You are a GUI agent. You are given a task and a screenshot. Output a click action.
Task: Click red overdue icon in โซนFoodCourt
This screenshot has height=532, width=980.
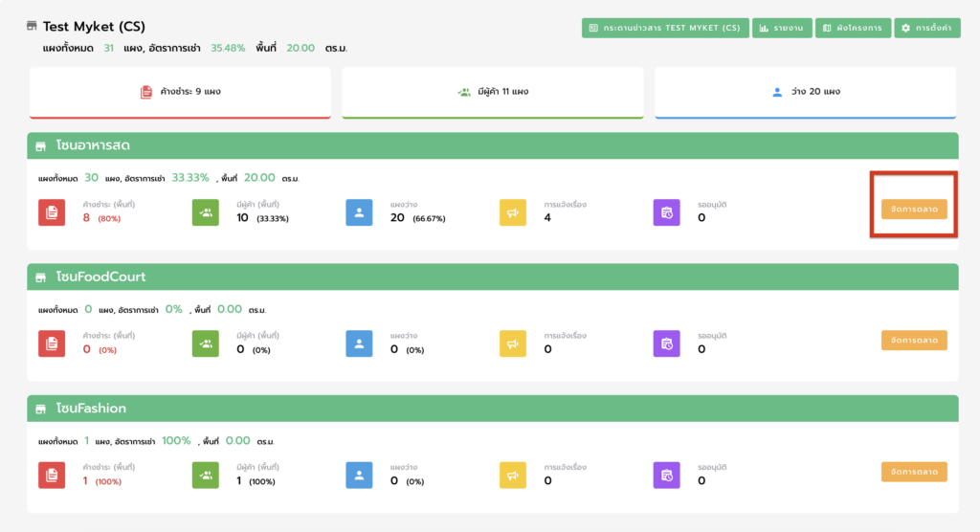pos(52,344)
